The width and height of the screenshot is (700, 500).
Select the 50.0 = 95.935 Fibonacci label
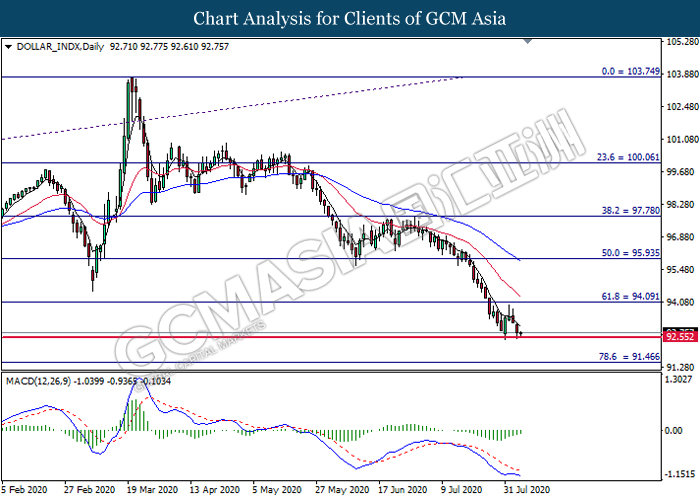click(x=630, y=253)
